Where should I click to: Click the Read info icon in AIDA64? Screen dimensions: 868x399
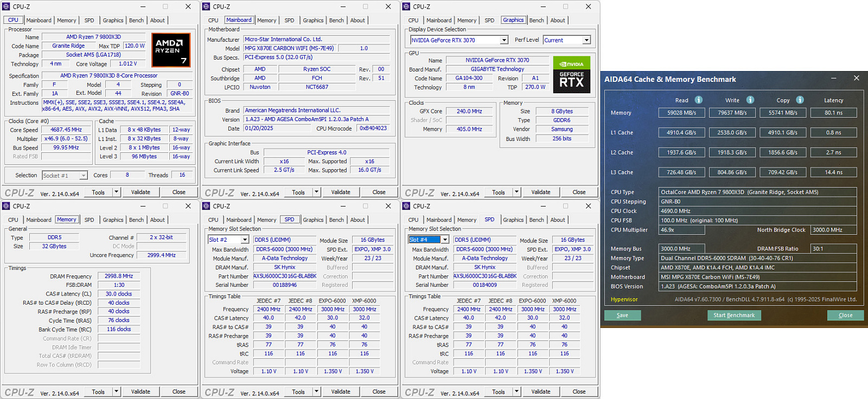coord(699,100)
